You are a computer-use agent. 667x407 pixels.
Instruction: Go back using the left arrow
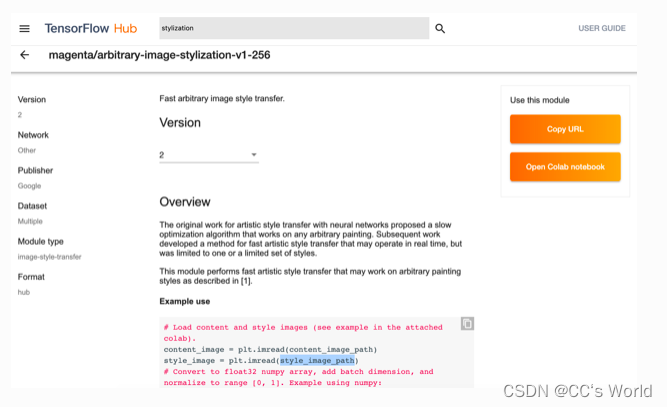pyautogui.click(x=24, y=55)
